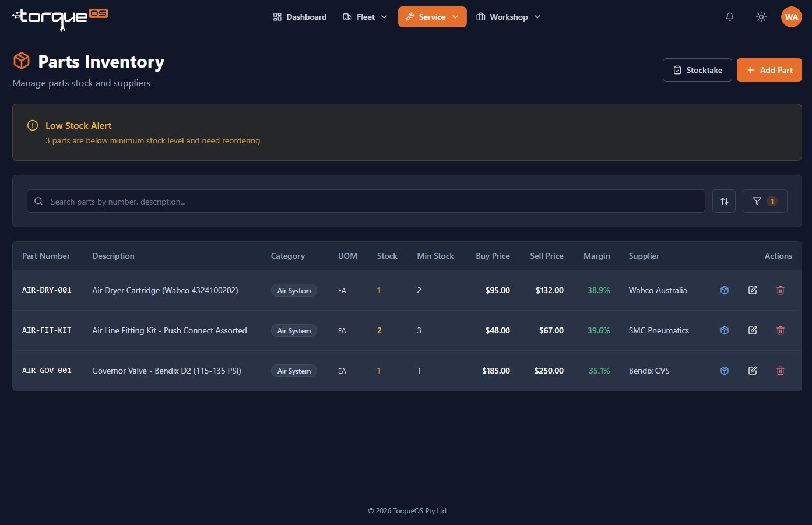
Task: Select part number AIR-DRY-001
Action: [47, 290]
